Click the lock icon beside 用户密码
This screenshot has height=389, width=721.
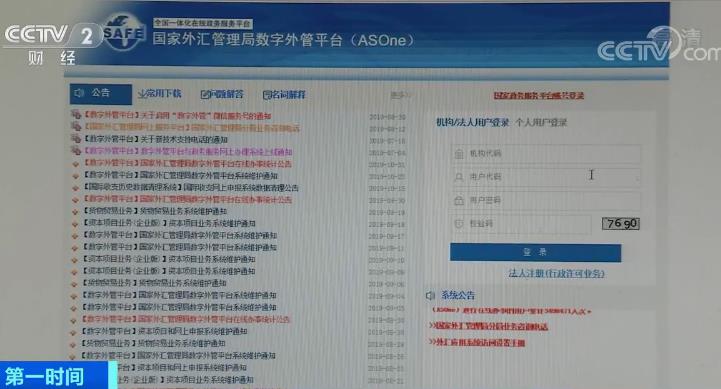click(x=458, y=200)
